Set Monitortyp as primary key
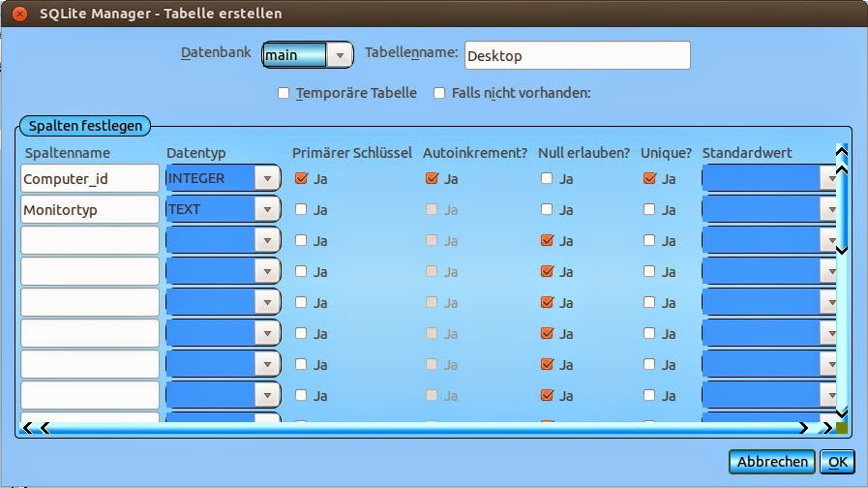The image size is (868, 488). 301,209
